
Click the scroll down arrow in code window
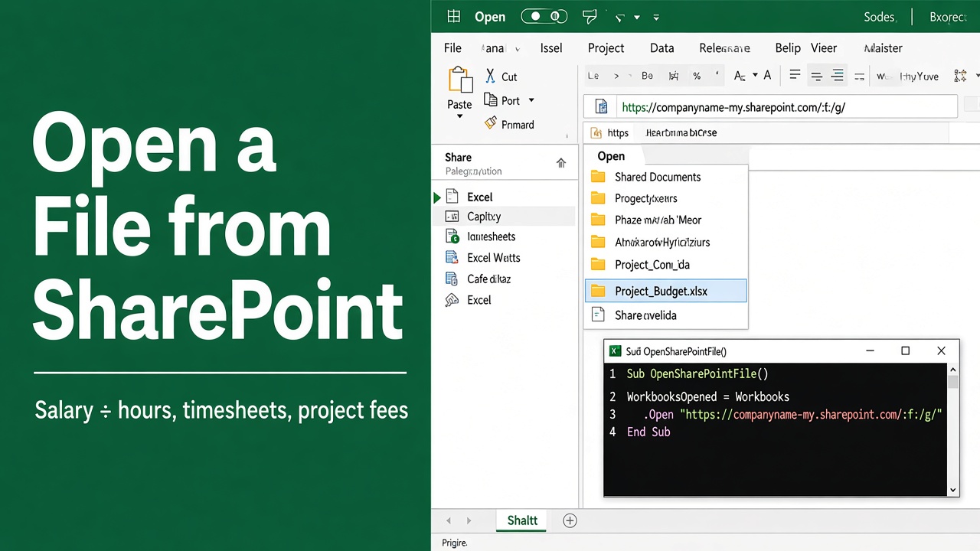click(952, 490)
